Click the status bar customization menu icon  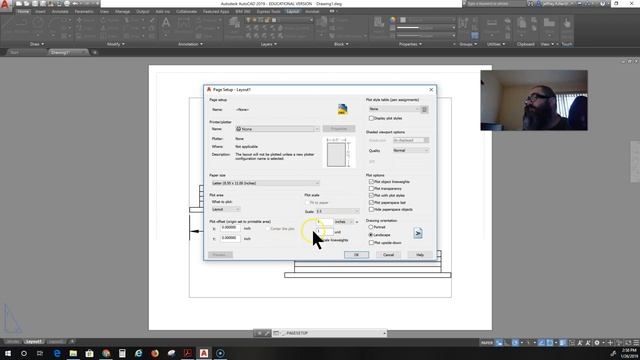(636, 343)
